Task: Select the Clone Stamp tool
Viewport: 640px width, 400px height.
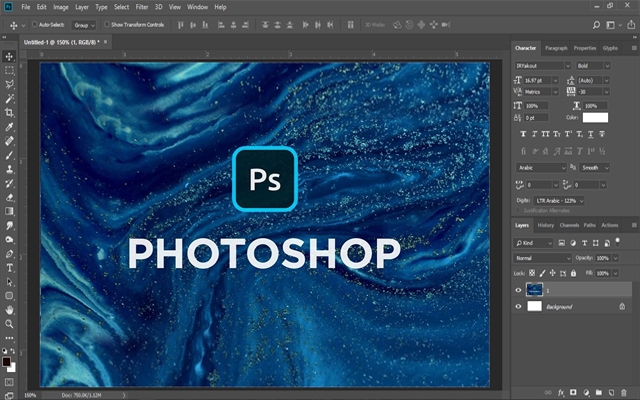Action: [9, 169]
